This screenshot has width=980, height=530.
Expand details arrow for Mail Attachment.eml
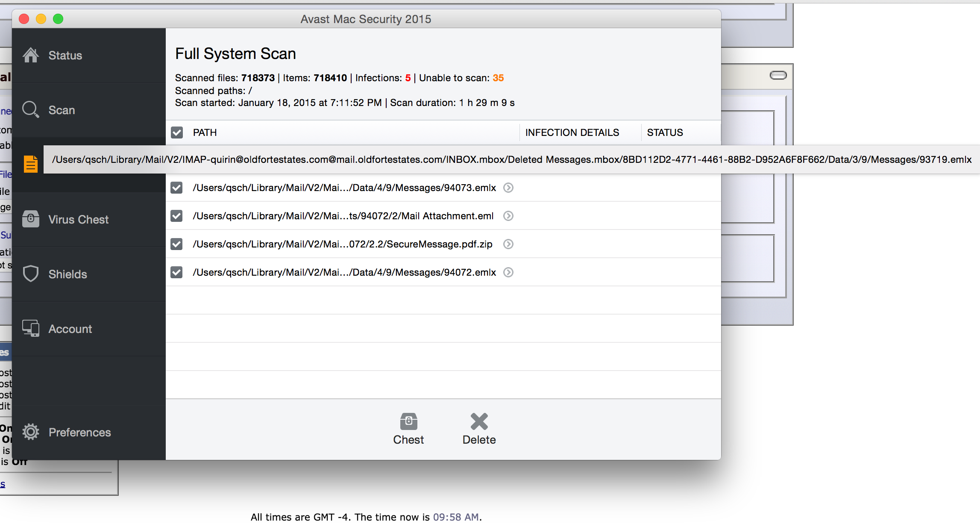[x=508, y=216]
